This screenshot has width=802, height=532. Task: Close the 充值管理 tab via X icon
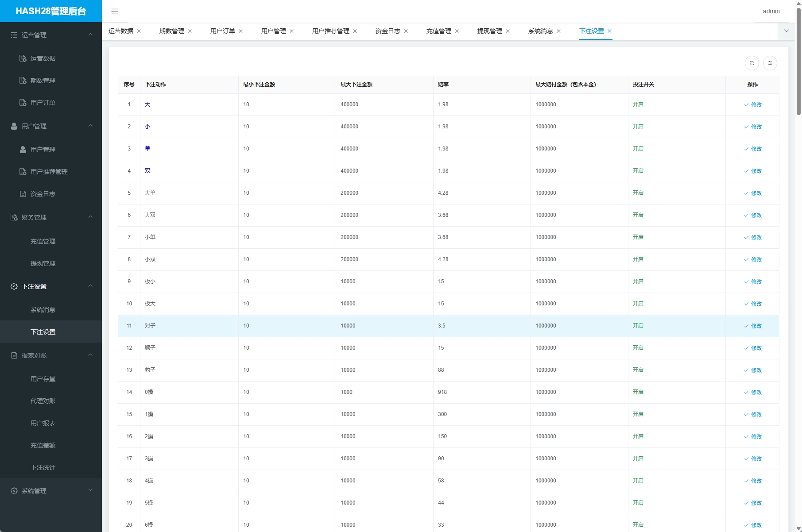(457, 31)
